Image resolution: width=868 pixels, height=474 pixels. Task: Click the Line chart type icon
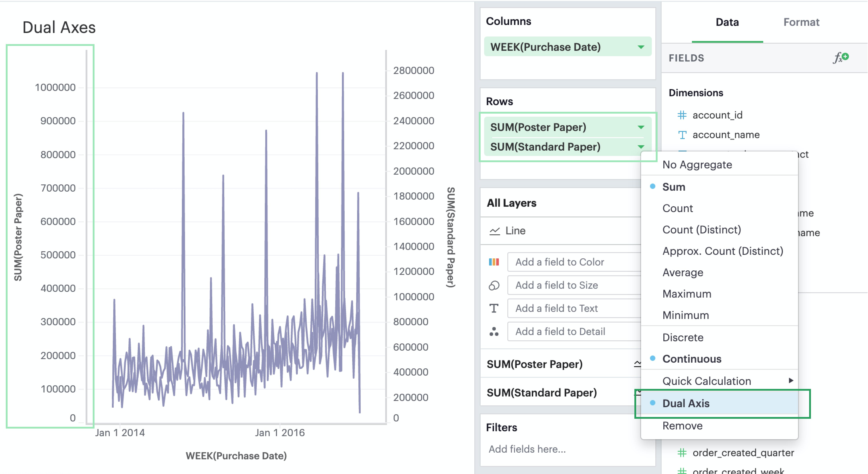(494, 231)
